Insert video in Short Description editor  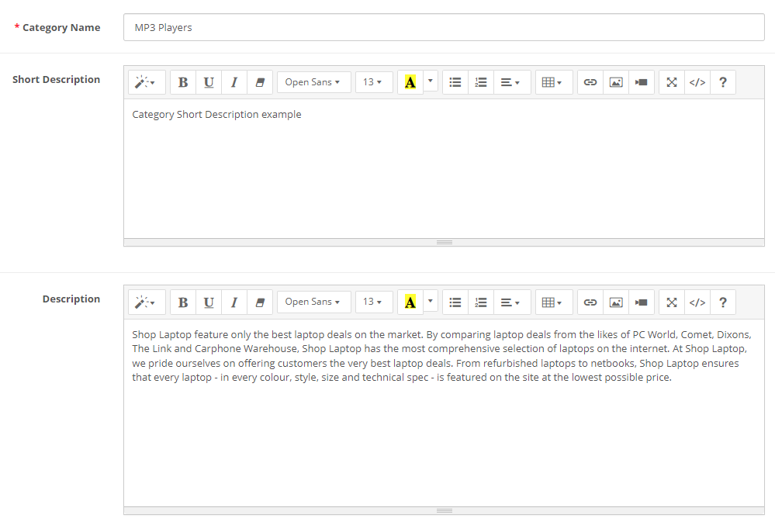[x=641, y=82]
